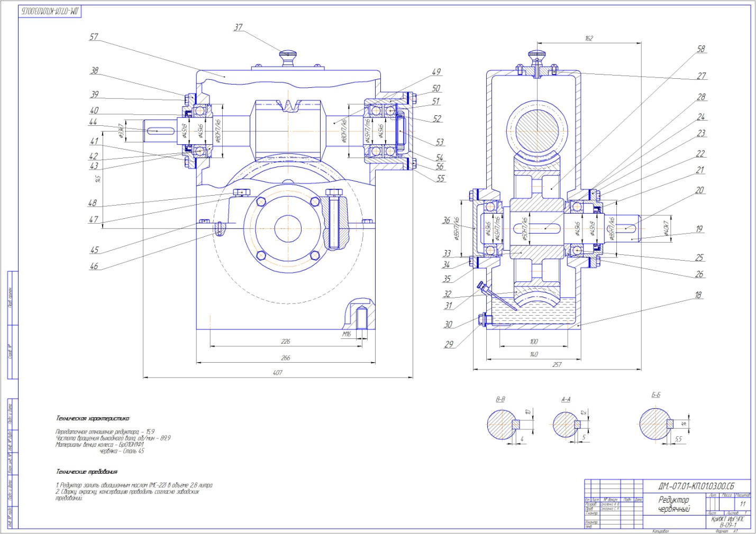Click the 'Масштаб' header in title block
This screenshot has height=534, width=756.
pyautogui.click(x=743, y=495)
